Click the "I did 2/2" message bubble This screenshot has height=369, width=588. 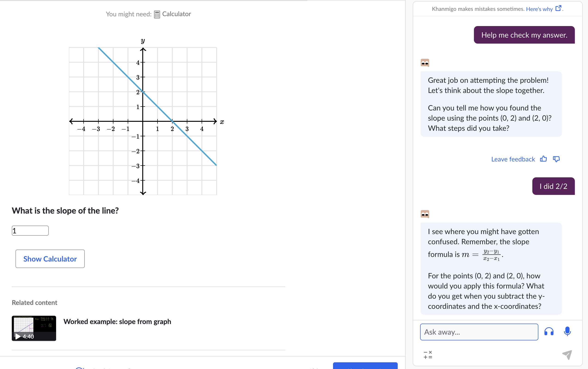[553, 186]
